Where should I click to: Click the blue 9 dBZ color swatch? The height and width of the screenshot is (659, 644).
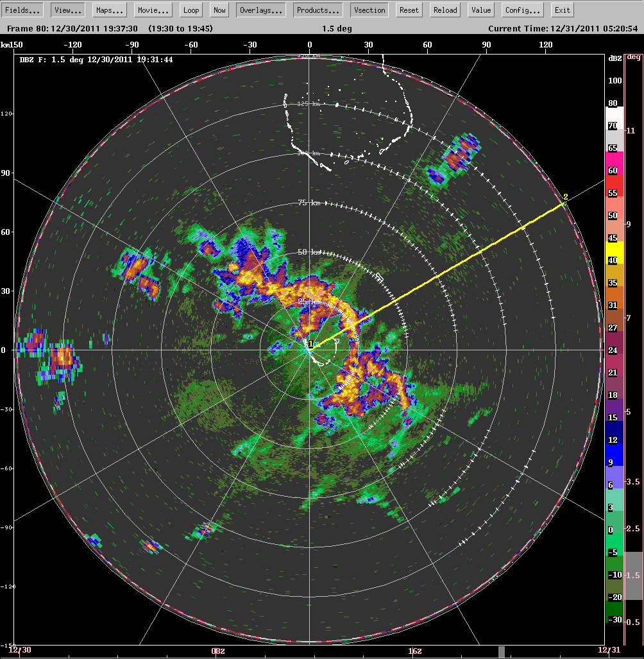click(x=614, y=455)
